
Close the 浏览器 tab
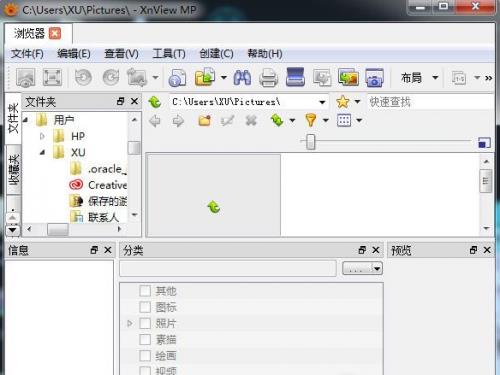[x=55, y=33]
